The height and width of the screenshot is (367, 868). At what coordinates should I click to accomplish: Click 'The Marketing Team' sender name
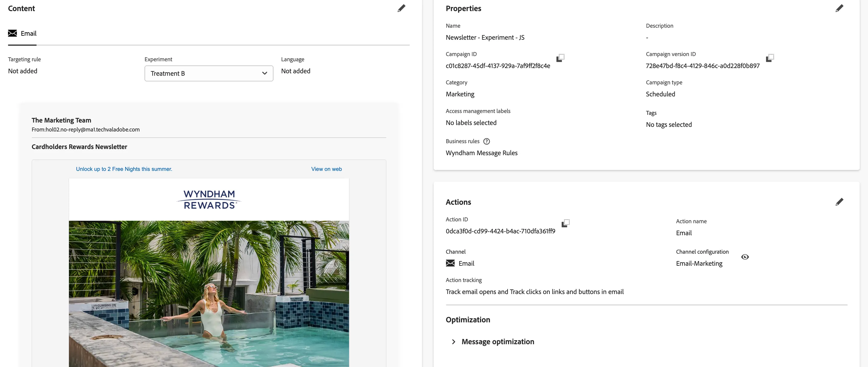click(x=61, y=120)
